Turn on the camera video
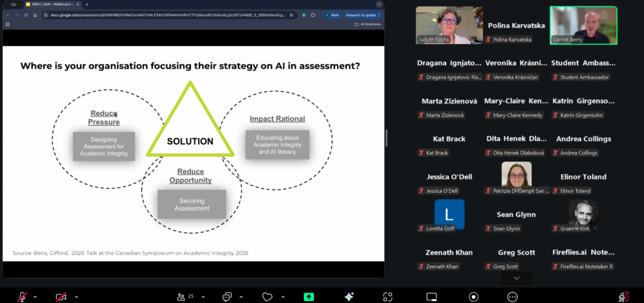Screen dimensions: 644x303 coord(62,297)
